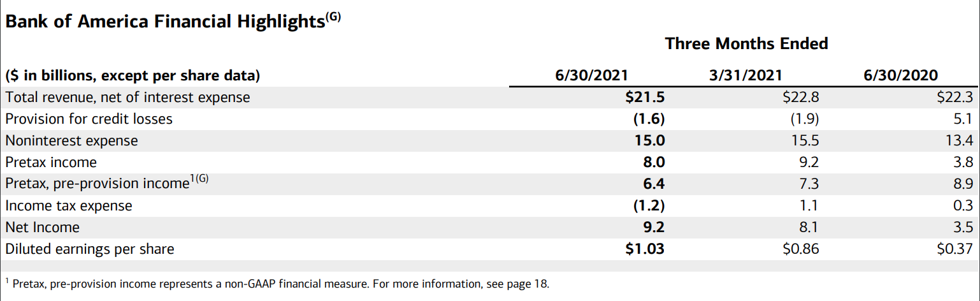Select the bold (1.2) income tax value
This screenshot has width=980, height=301.
tap(648, 205)
